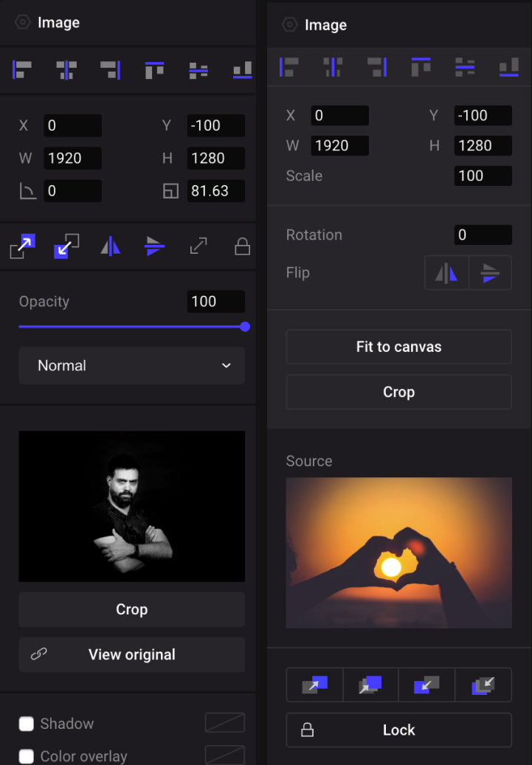Click the sunset heart Source thumbnail

coord(398,553)
